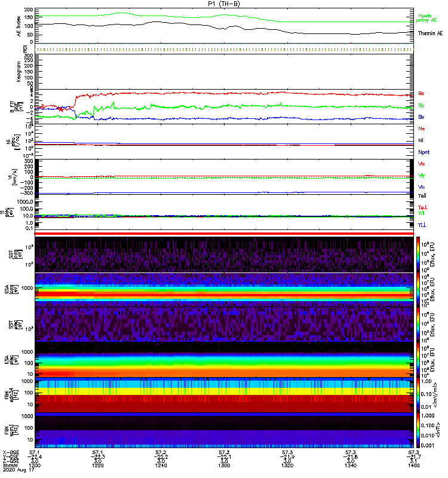Click the Bz jump in the B_FIT panel
Image resolution: width=448 pixels, height=478 pixels.
tap(76, 101)
